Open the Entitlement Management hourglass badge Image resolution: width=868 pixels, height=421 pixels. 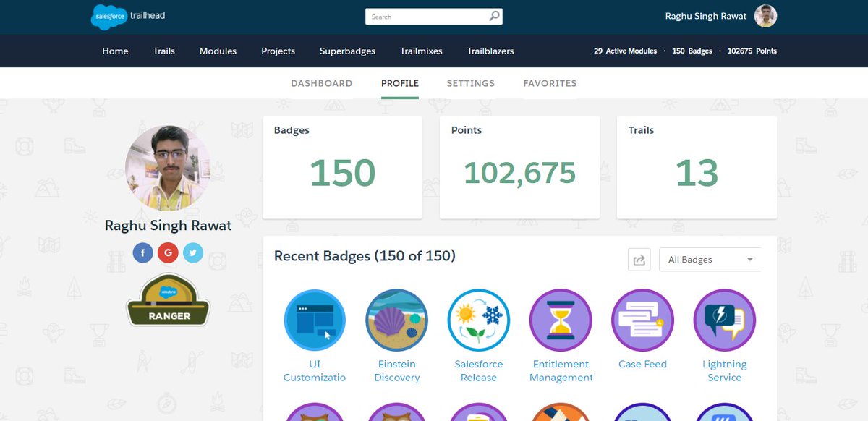561,320
